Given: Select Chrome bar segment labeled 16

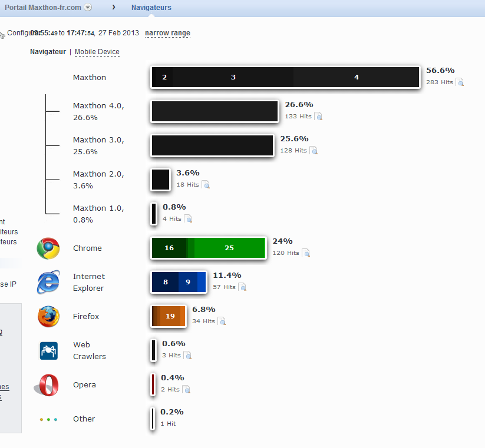Looking at the screenshot, I should (x=170, y=248).
